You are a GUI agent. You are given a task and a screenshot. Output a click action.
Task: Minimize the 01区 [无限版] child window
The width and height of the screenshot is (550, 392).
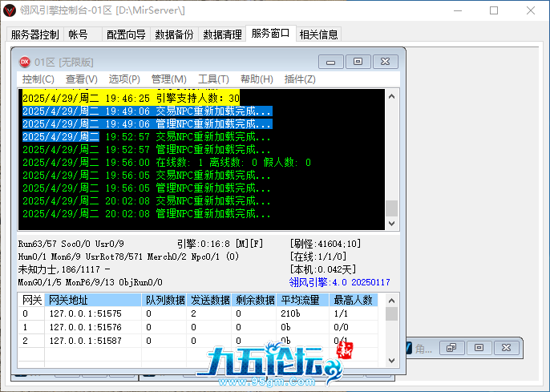point(330,62)
